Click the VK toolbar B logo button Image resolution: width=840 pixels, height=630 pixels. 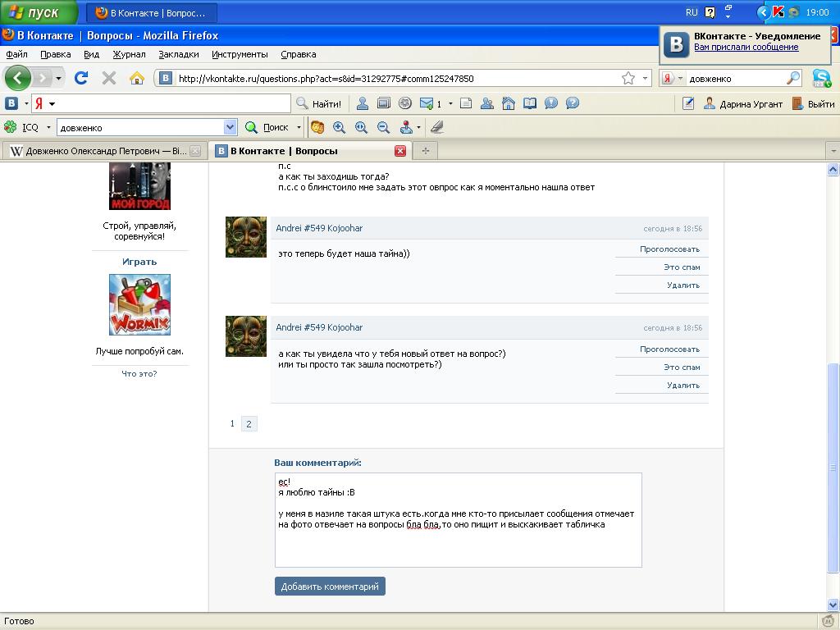[x=11, y=103]
